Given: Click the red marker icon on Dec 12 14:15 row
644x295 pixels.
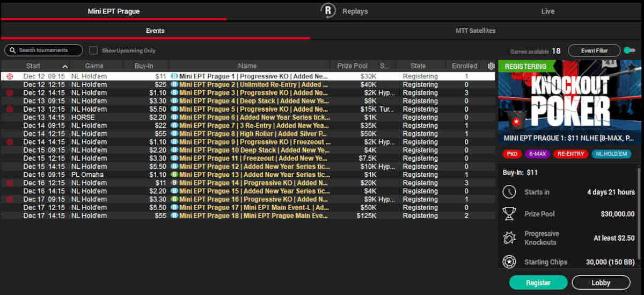Looking at the screenshot, I should coord(9,93).
